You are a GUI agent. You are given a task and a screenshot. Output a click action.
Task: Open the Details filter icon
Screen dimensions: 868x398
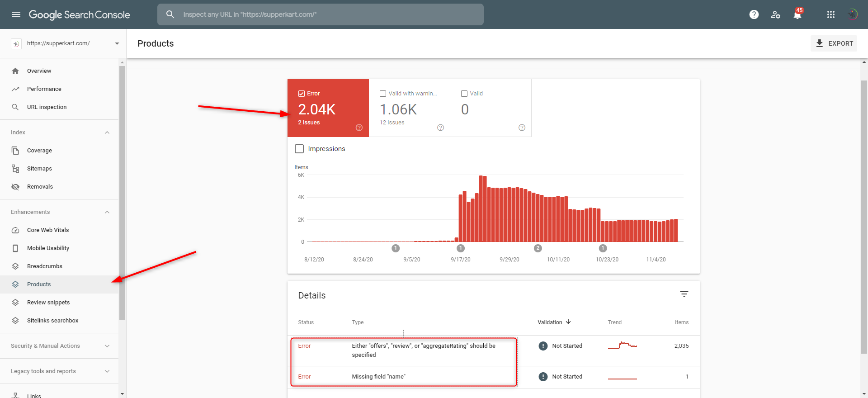[x=684, y=294]
